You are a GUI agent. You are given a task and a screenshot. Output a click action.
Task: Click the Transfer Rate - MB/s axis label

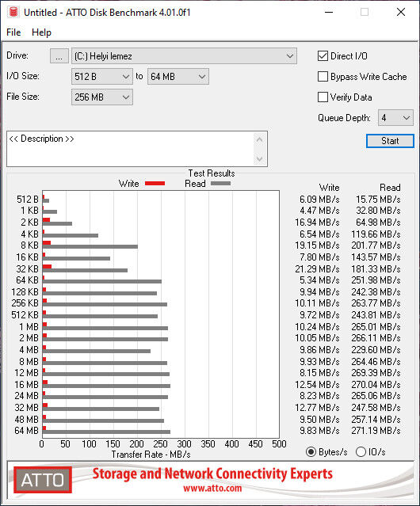pos(151,455)
